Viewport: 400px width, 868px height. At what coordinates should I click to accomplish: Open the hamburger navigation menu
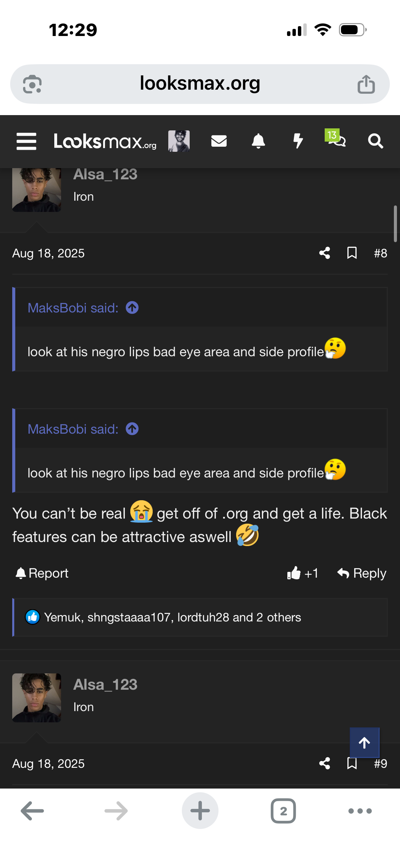pos(26,141)
